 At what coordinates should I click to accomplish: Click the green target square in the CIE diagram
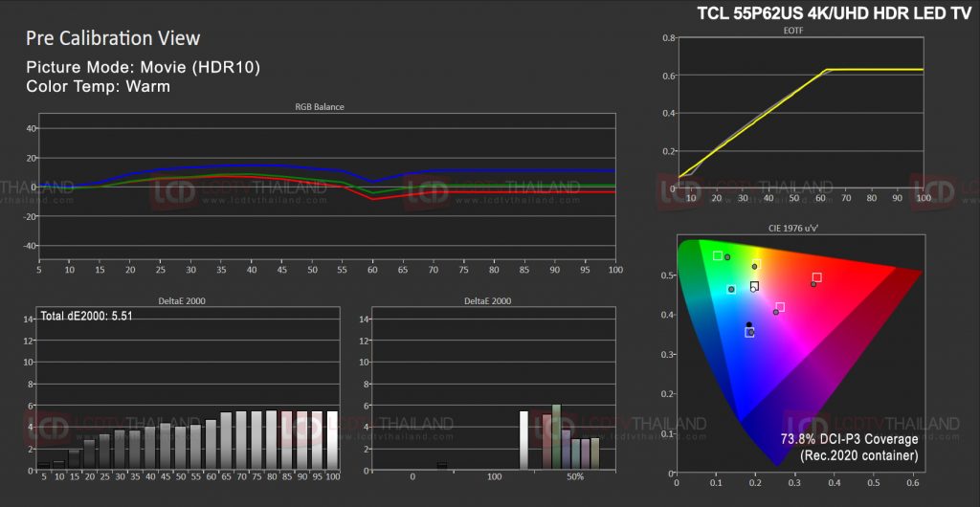(718, 256)
